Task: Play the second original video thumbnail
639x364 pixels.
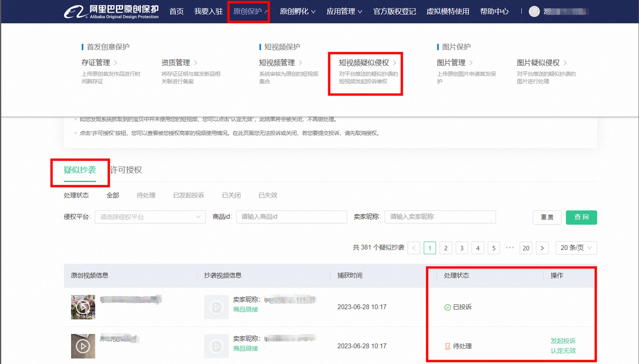Action: tap(83, 346)
